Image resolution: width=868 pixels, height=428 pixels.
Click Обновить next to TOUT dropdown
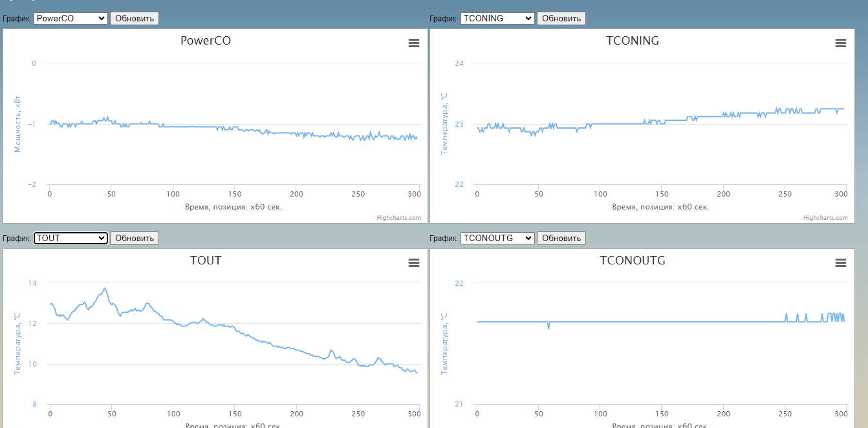click(135, 238)
